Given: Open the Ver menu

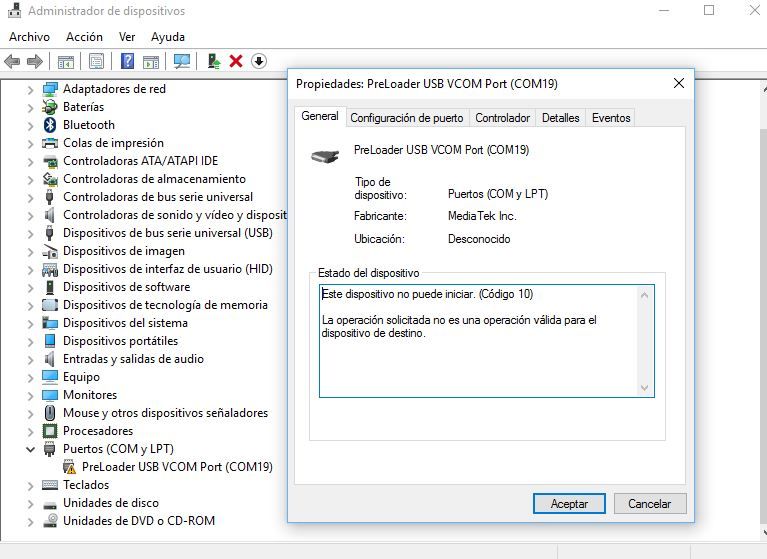Looking at the screenshot, I should [x=127, y=37].
